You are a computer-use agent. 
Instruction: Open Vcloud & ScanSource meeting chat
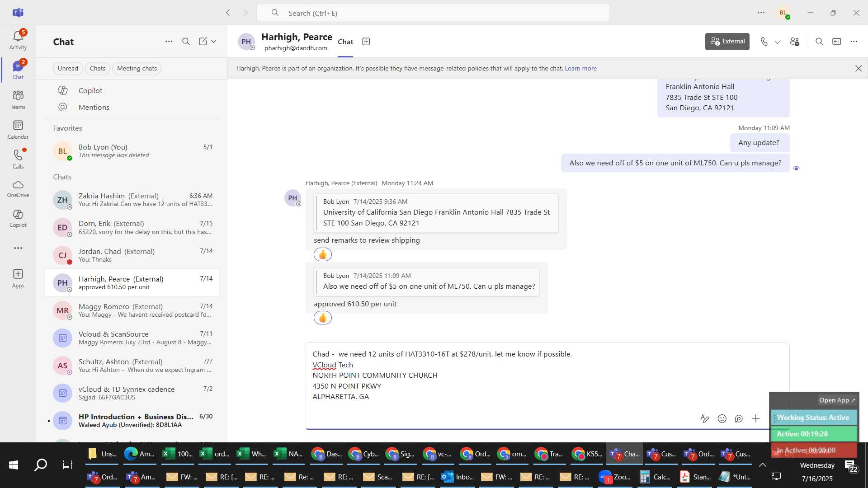tap(132, 338)
